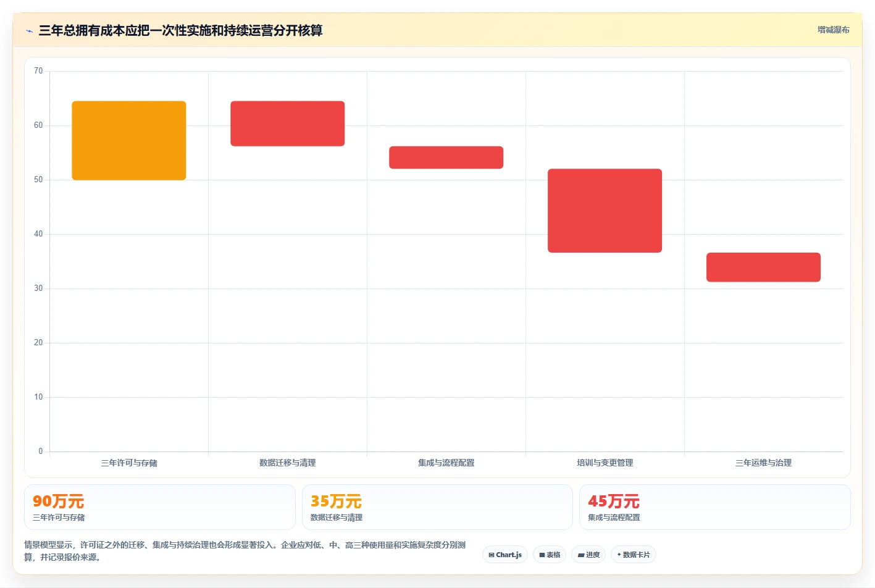Select the 表格 chip

[550, 555]
